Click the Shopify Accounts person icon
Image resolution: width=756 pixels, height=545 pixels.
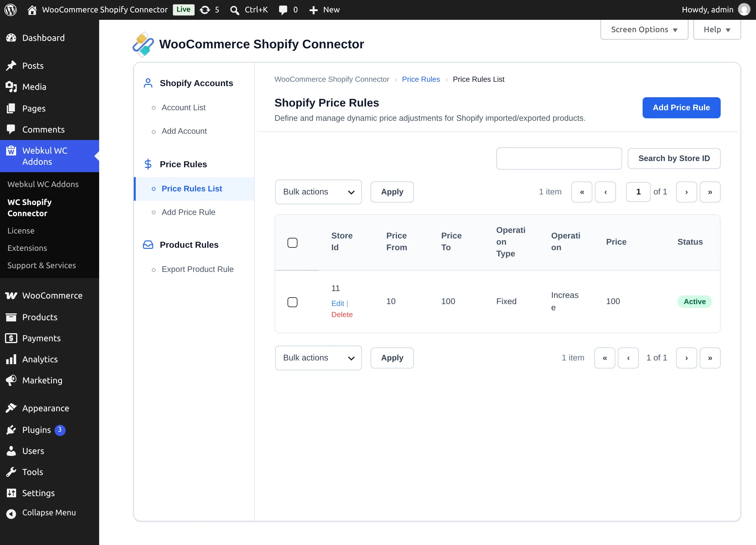pos(148,83)
